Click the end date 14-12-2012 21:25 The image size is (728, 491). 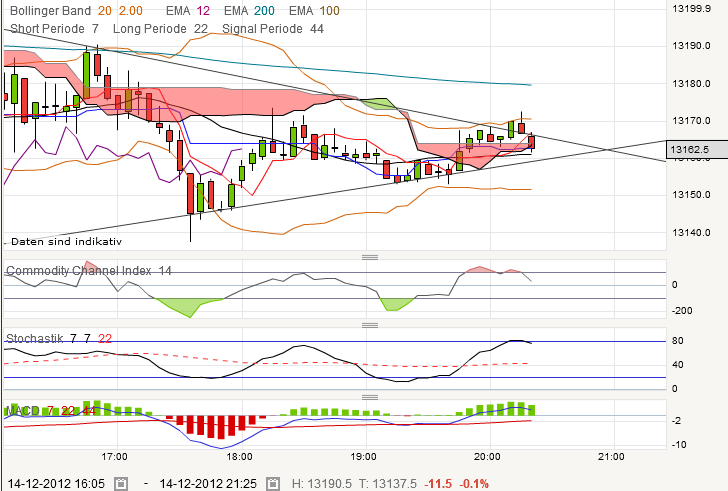pos(208,484)
